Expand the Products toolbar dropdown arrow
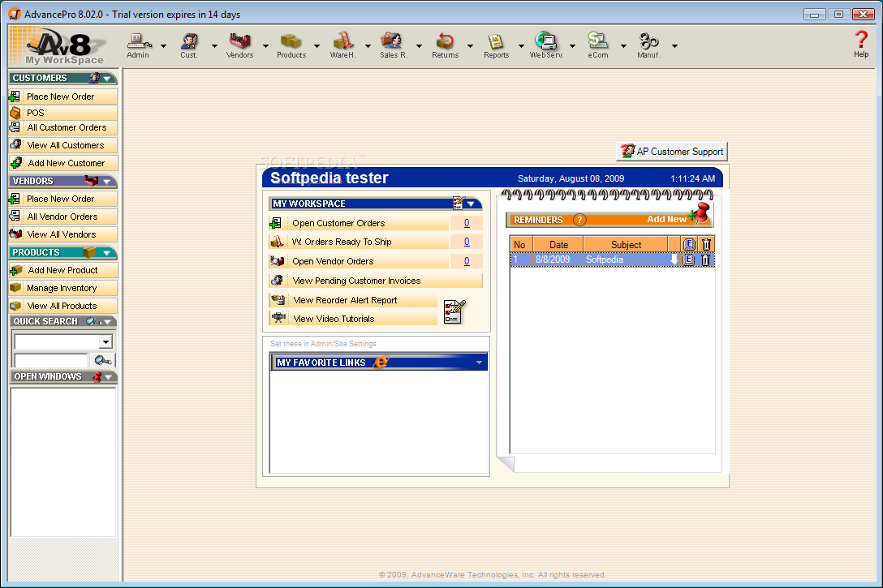The width and height of the screenshot is (883, 588). pos(317,46)
